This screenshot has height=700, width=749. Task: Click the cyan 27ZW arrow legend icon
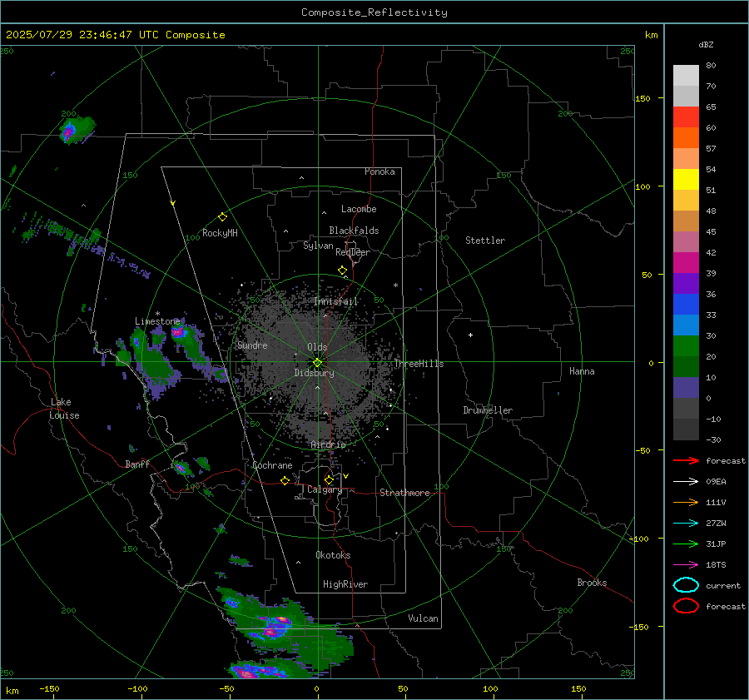(686, 524)
